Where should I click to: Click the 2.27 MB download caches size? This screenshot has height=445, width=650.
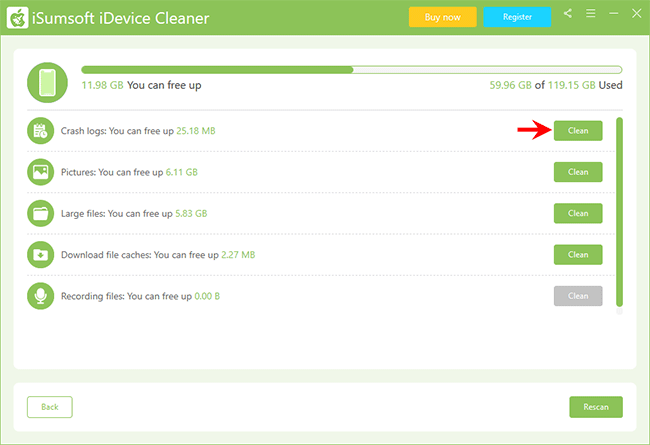(x=238, y=255)
